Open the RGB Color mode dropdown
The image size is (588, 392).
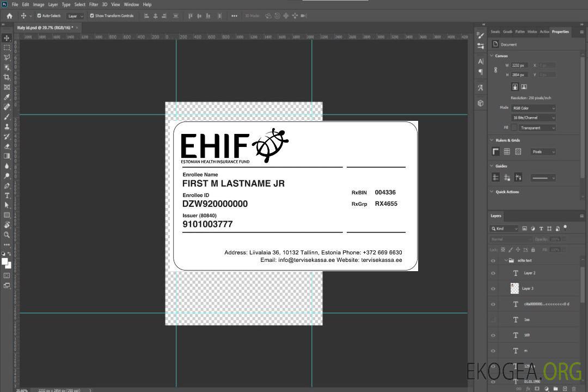(533, 108)
